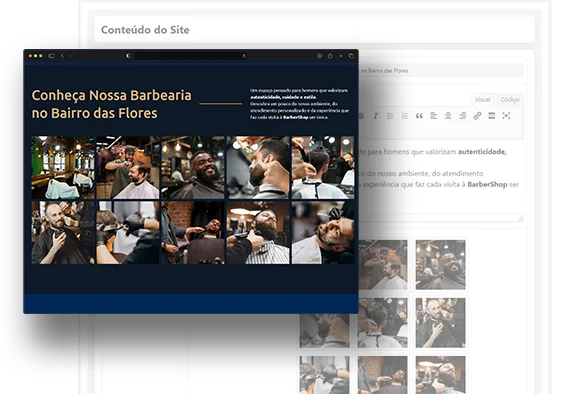Open a new tab with the plus icon
The height and width of the screenshot is (394, 564).
341,56
